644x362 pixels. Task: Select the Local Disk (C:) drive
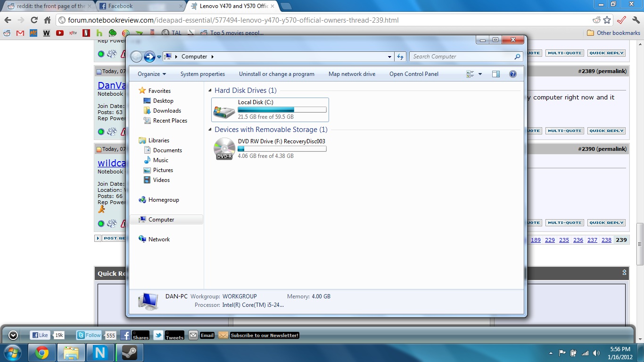[270, 110]
